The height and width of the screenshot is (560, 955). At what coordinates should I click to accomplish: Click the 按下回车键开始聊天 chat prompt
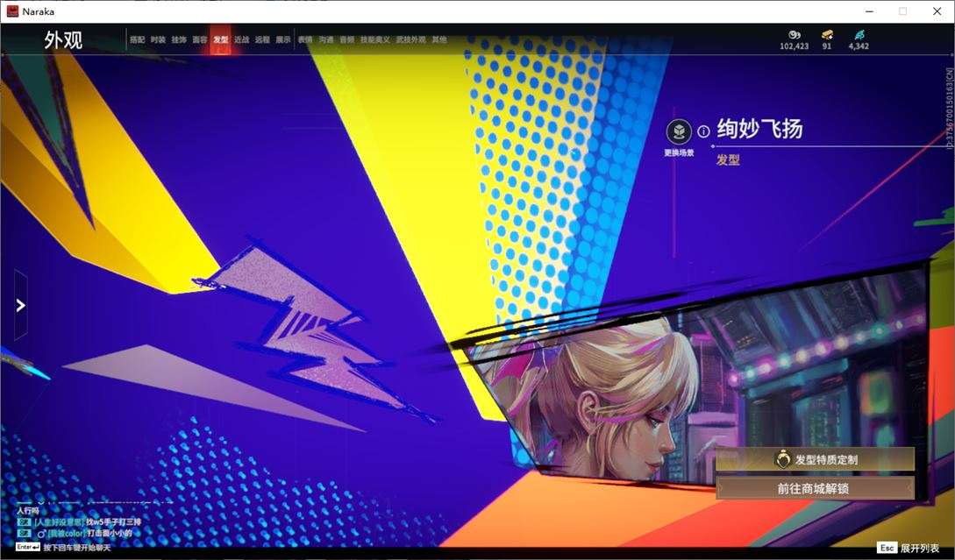click(77, 548)
